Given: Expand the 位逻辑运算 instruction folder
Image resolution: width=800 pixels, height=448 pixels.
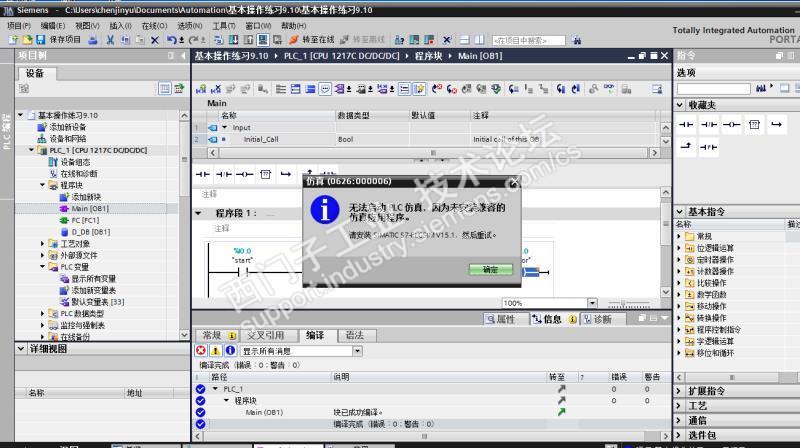Looking at the screenshot, I should click(x=679, y=248).
